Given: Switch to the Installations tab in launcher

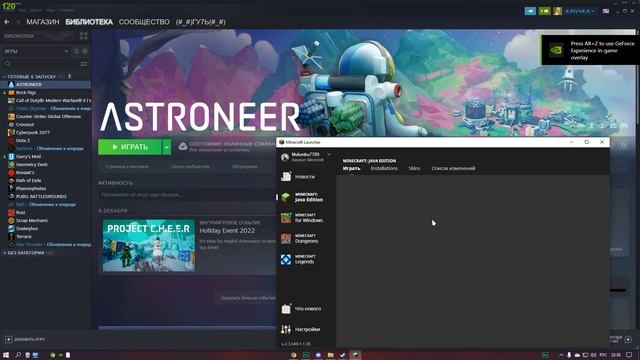Looking at the screenshot, I should (384, 169).
